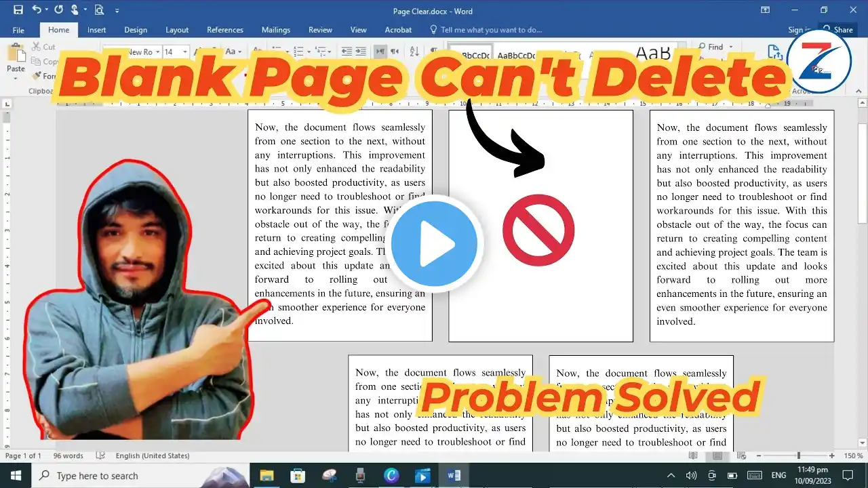Increase the paragraph indent
Image resolution: width=868 pixels, height=488 pixels.
click(361, 52)
